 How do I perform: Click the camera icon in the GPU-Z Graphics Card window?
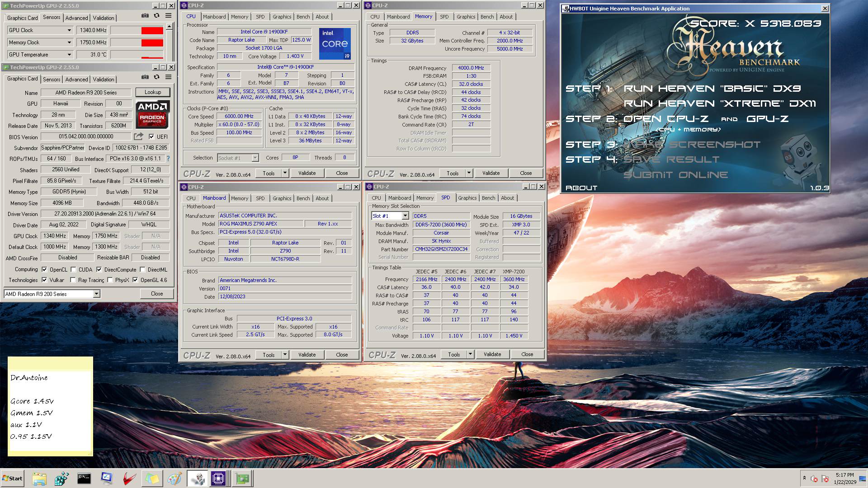click(x=145, y=77)
